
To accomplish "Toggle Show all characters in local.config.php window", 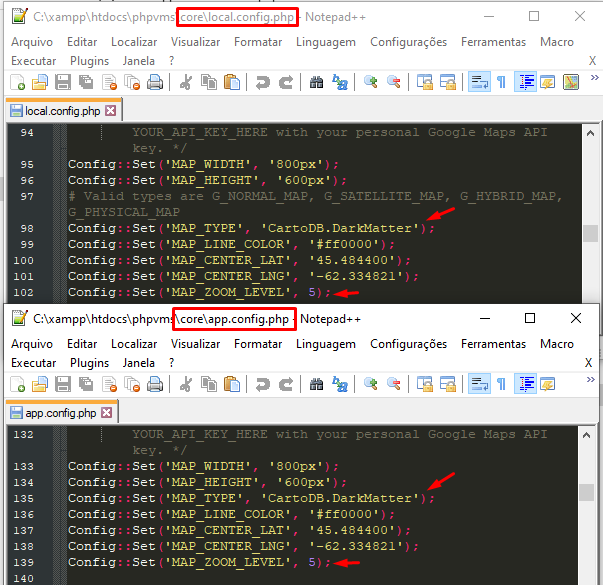I will (501, 82).
